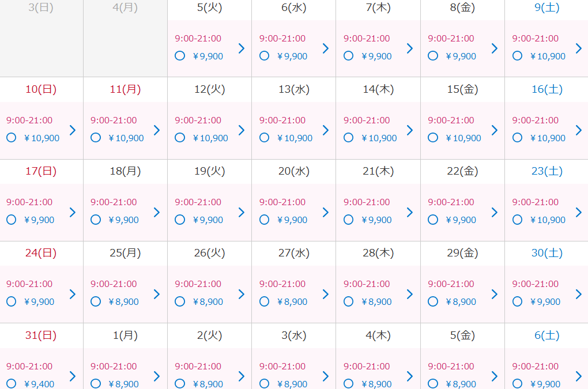
Task: Click the chevron for 25(月) ¥8,900
Action: point(157,294)
